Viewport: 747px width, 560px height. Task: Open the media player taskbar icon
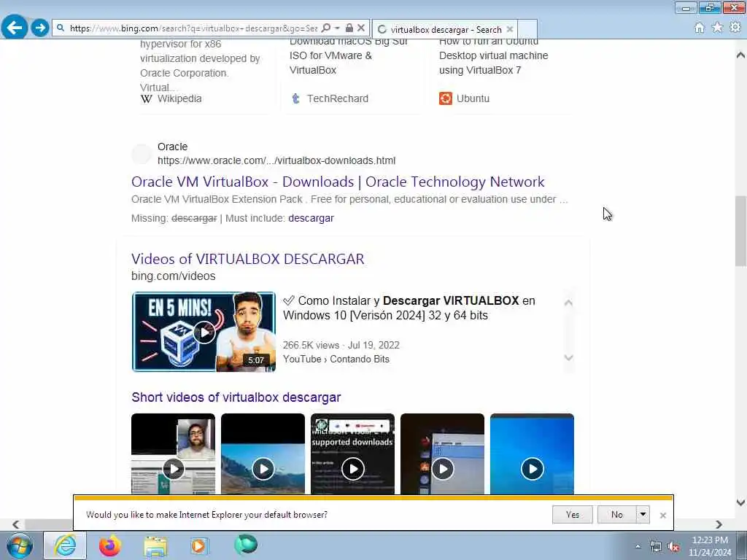(199, 546)
